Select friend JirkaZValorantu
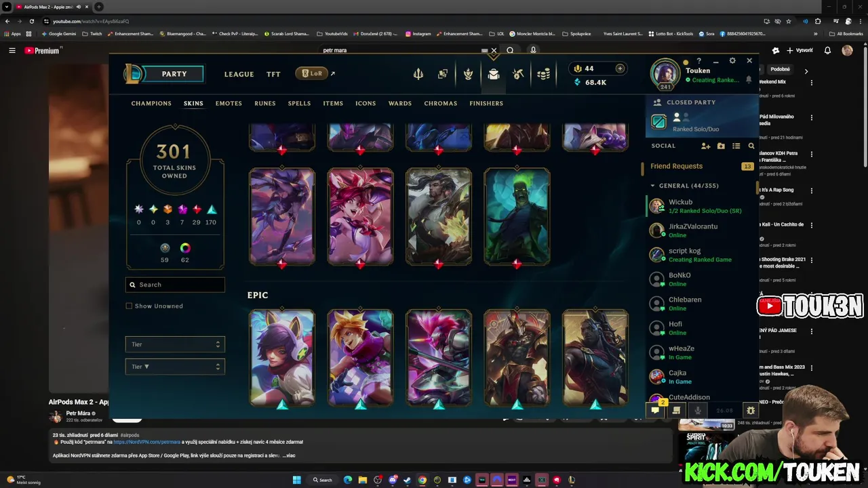This screenshot has width=868, height=488. pyautogui.click(x=701, y=230)
